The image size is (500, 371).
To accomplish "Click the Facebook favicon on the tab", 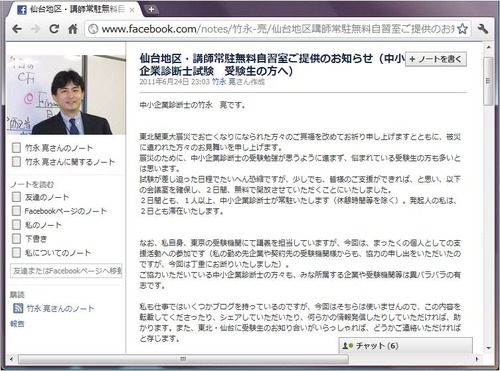I will 22,10.
